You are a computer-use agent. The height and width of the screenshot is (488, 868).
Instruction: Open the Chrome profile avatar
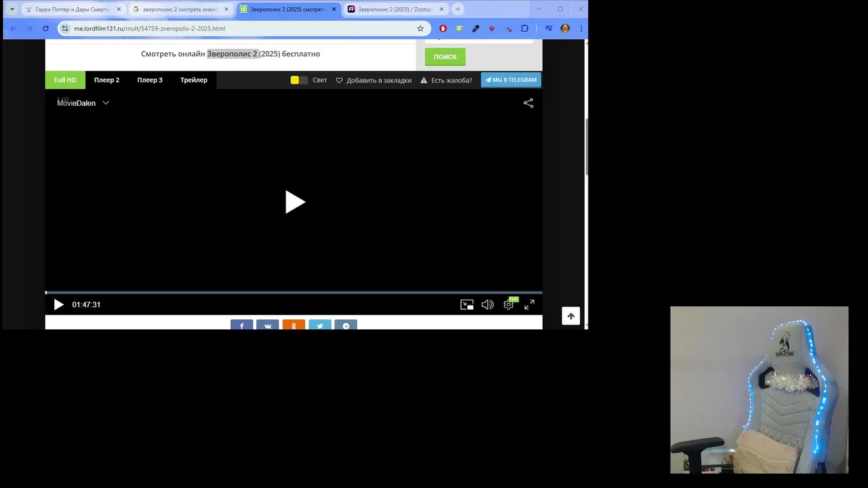[x=565, y=28]
